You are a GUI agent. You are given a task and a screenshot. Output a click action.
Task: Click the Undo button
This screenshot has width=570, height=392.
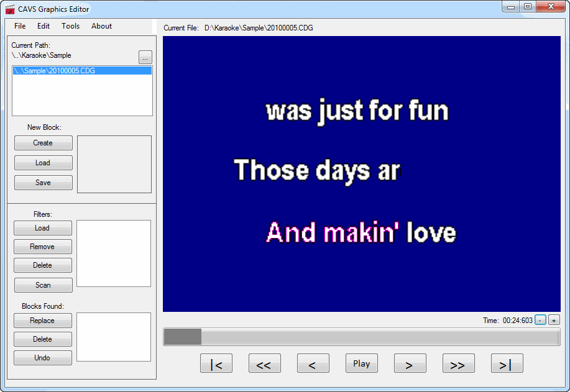tap(42, 358)
